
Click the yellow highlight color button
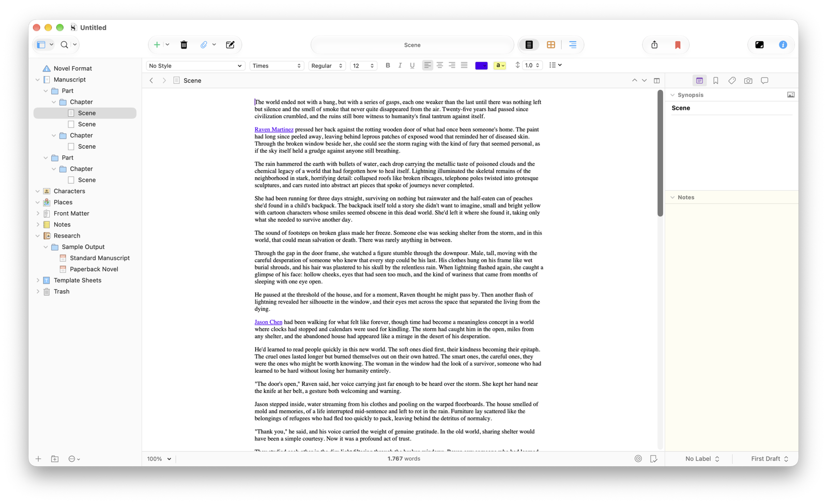pos(500,66)
